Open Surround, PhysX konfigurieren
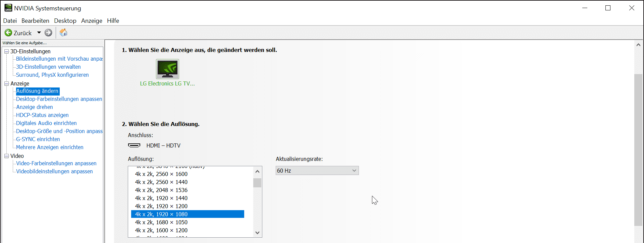 point(52,75)
